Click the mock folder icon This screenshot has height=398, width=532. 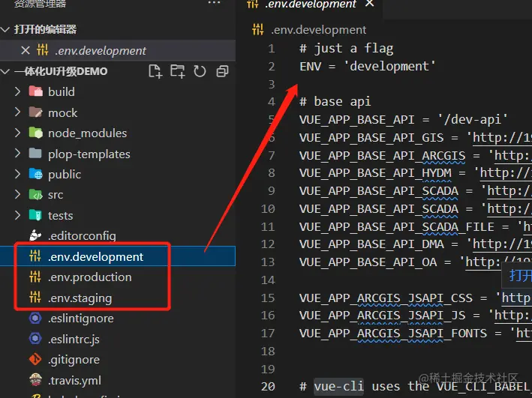(x=35, y=112)
